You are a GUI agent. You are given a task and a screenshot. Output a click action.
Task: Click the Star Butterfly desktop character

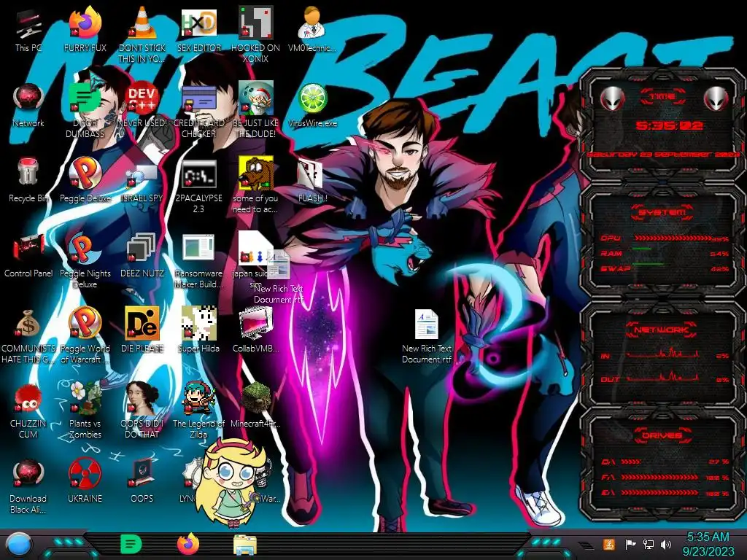tap(230, 483)
